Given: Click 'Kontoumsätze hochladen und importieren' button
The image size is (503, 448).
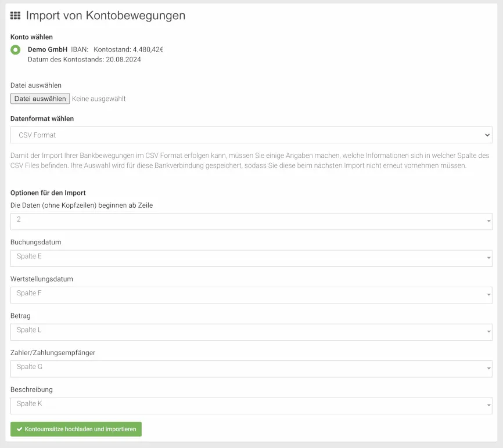Looking at the screenshot, I should point(76,429).
